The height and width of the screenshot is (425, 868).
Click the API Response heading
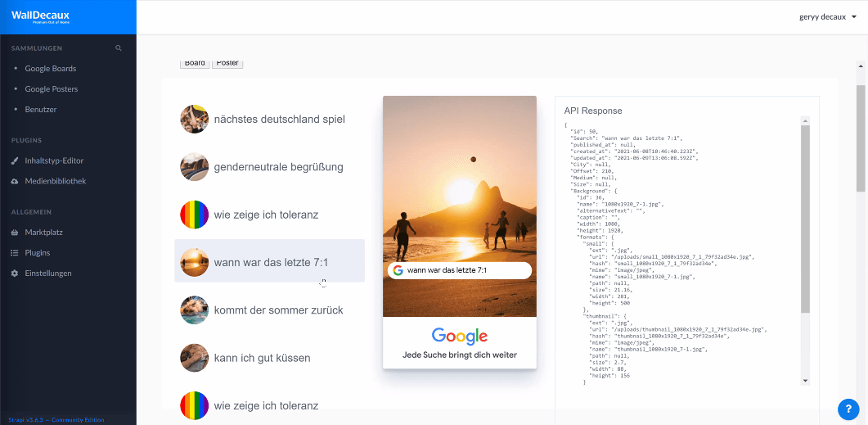click(593, 111)
